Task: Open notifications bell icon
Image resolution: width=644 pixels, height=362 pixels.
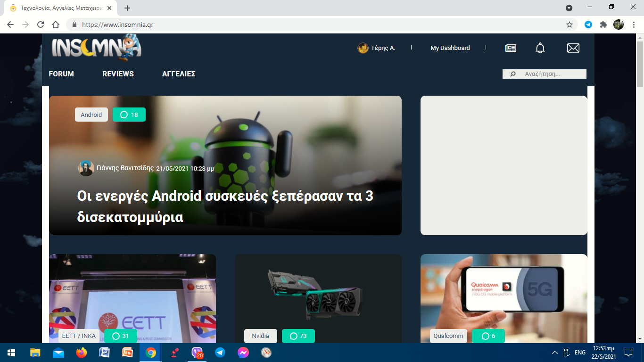Action: pyautogui.click(x=540, y=48)
